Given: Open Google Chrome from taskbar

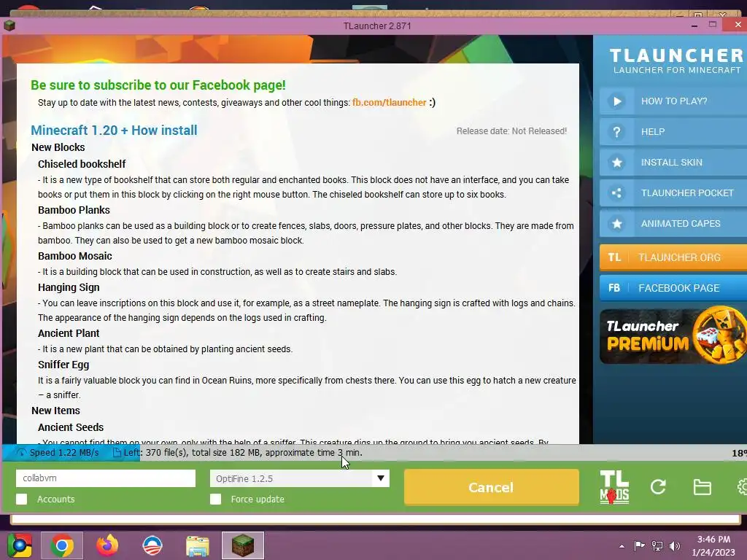Looking at the screenshot, I should 62,545.
